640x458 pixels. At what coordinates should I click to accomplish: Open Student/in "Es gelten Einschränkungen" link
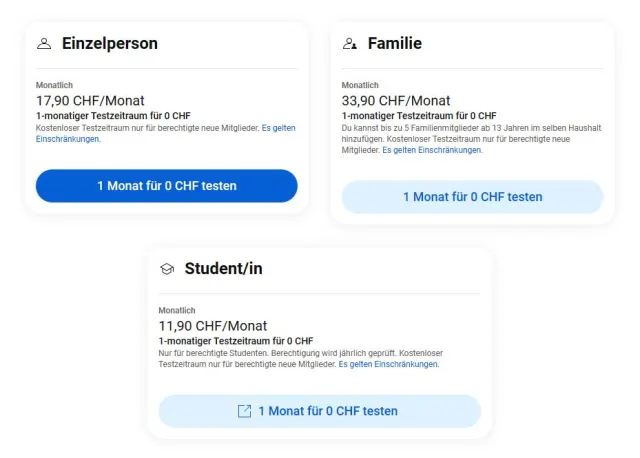point(388,364)
